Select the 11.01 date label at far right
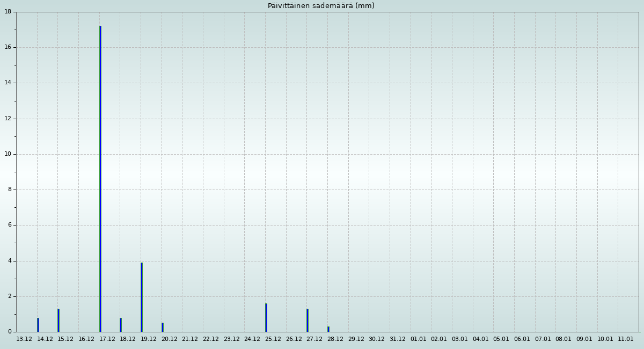This screenshot has height=349, width=644. 626,339
